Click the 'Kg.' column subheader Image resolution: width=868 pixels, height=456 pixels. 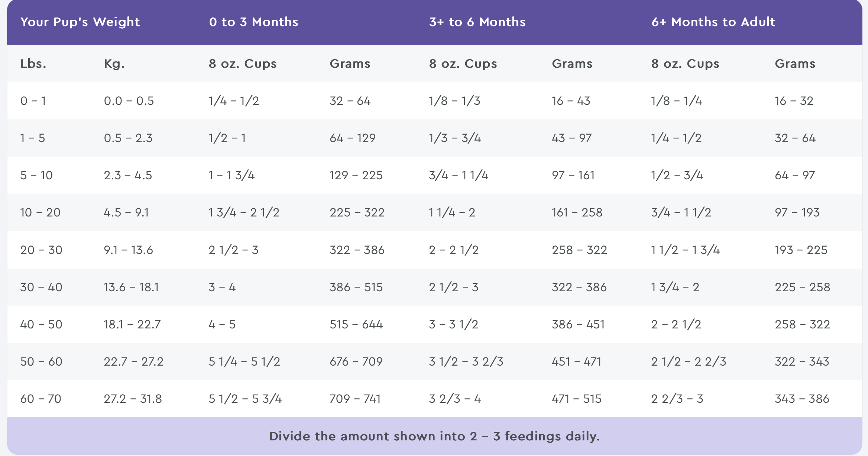pos(114,64)
